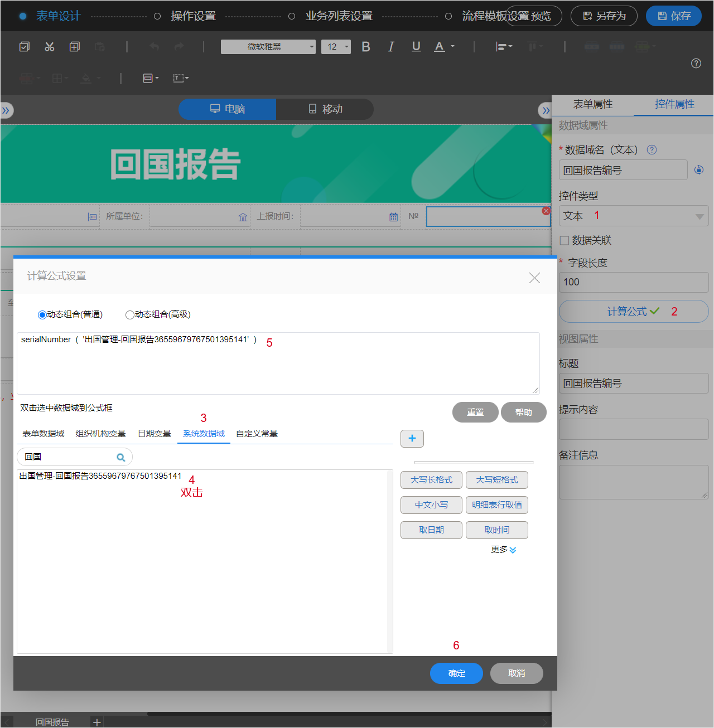The width and height of the screenshot is (714, 728).
Task: Collapse left panel with double-arrow icon
Action: (x=6, y=110)
